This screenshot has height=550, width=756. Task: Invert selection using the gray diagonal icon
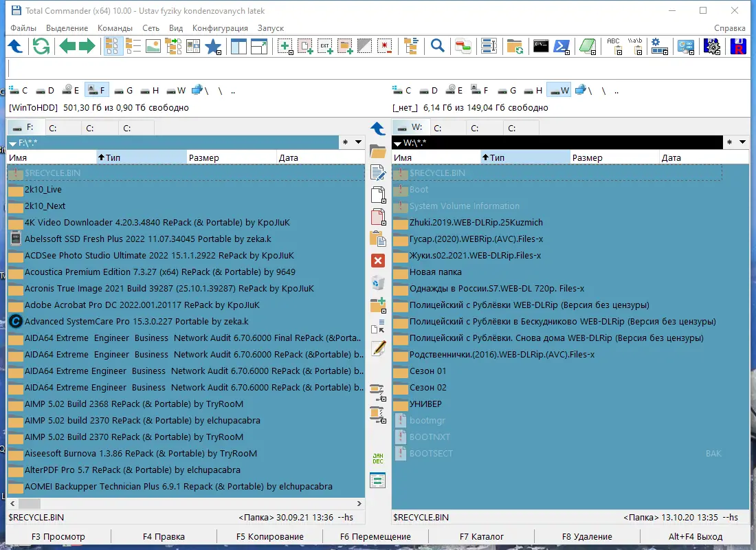tap(364, 47)
